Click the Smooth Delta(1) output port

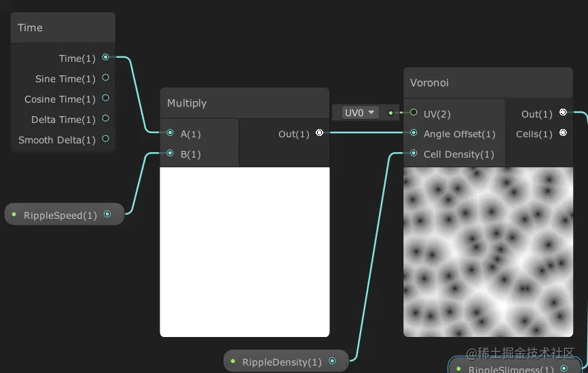tap(105, 139)
